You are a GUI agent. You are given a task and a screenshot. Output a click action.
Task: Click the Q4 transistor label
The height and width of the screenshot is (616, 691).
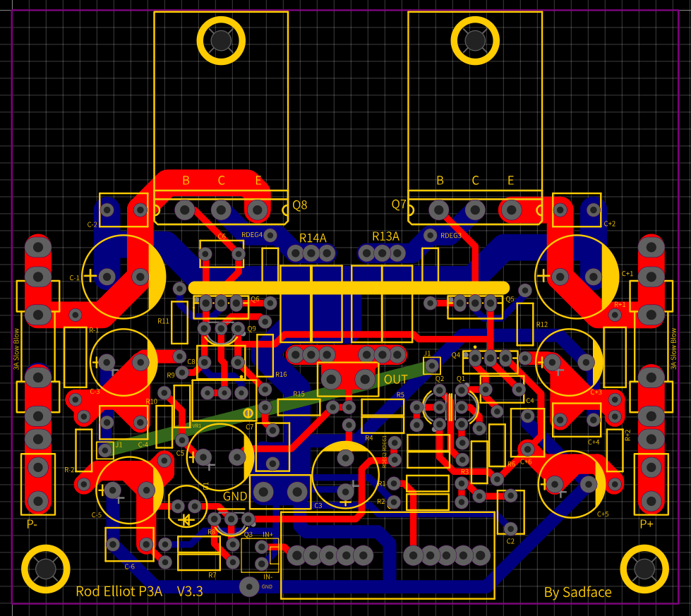pyautogui.click(x=456, y=355)
